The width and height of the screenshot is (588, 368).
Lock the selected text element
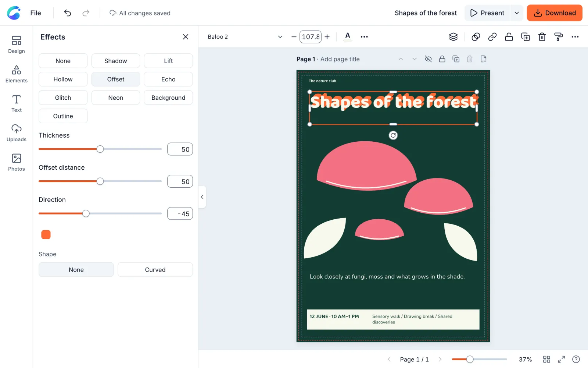[x=509, y=37]
